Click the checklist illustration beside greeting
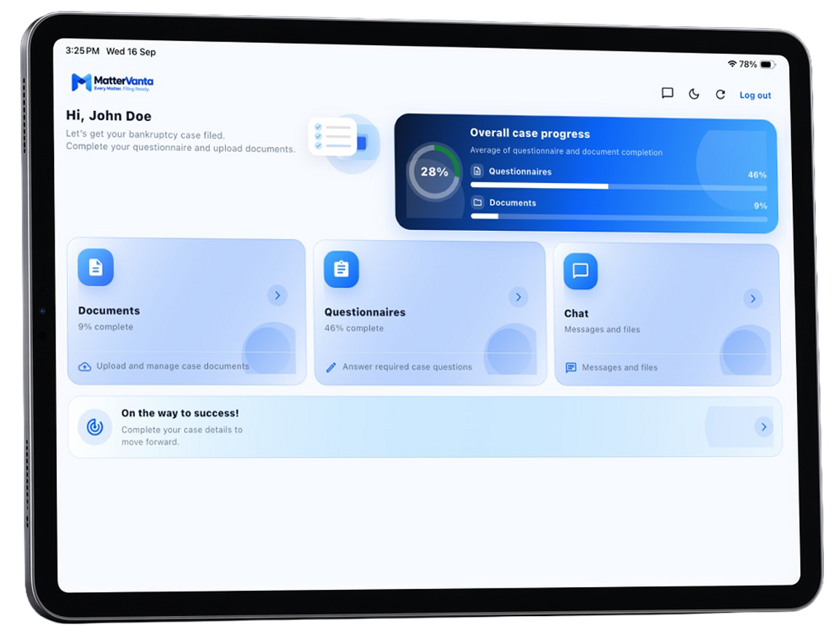Image resolution: width=840 pixels, height=630 pixels. click(x=344, y=142)
